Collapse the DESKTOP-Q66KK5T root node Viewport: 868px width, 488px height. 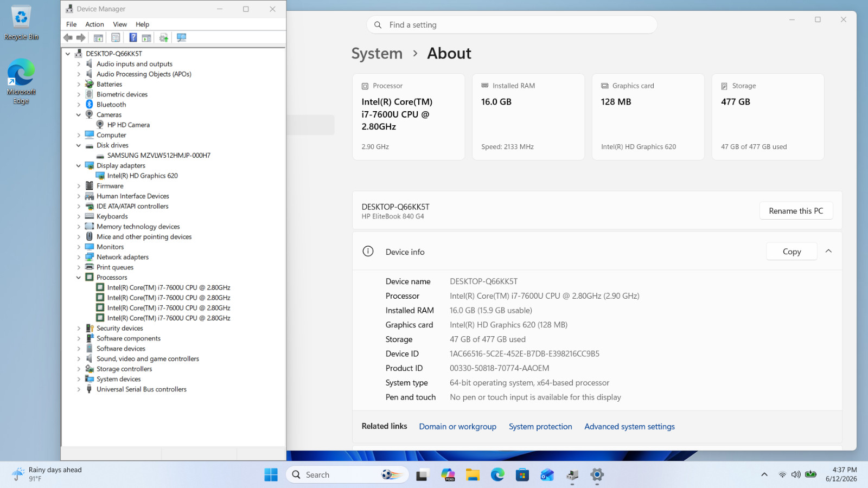click(68, 54)
